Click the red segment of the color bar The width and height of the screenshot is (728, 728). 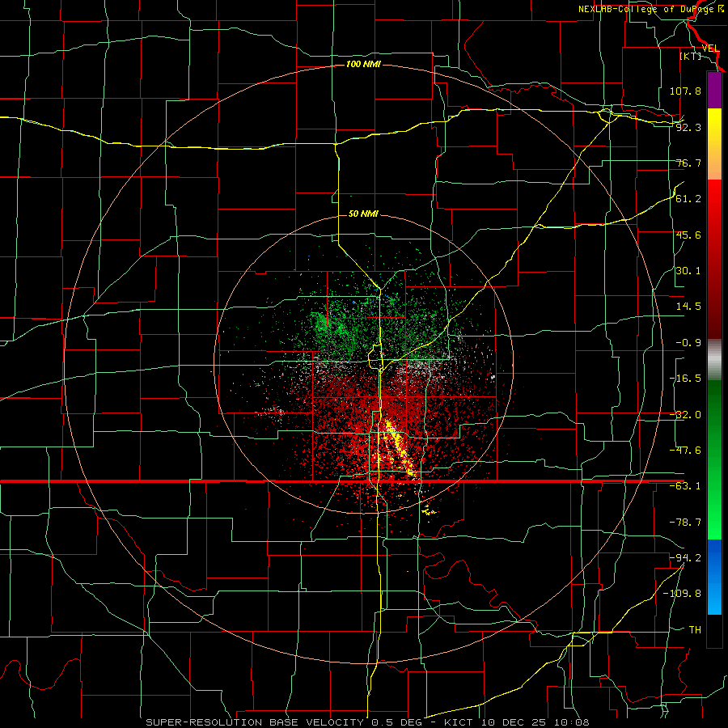click(x=714, y=259)
